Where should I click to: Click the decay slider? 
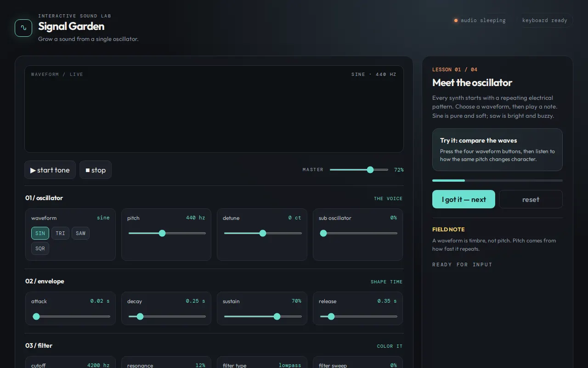tap(166, 316)
